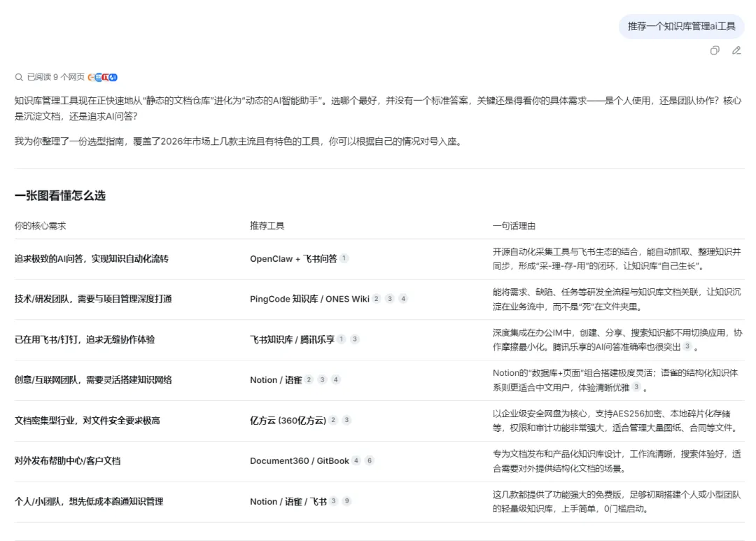This screenshot has width=756, height=541.
Task: Open the source website icons cluster
Action: [103, 77]
